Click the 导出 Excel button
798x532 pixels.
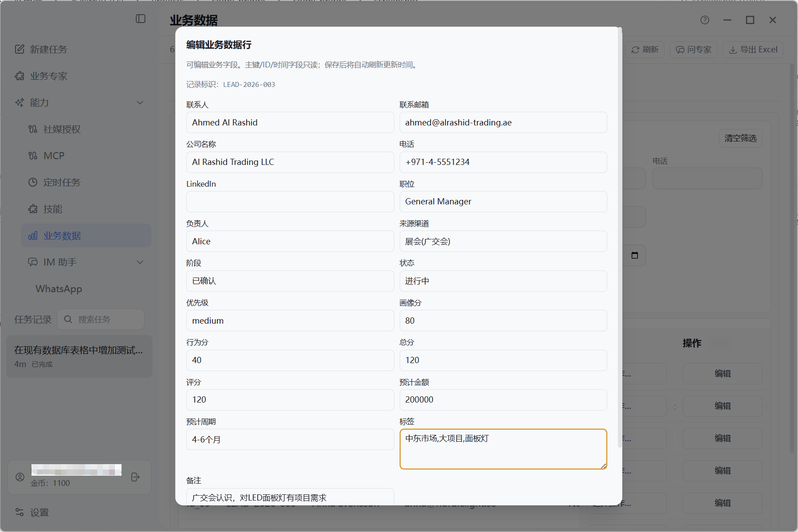point(753,50)
